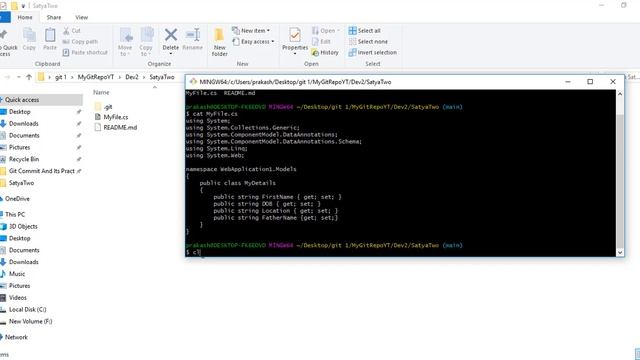Click the terminal scrollbar down arrow
Image resolution: width=640 pixels, height=360 pixels.
click(x=620, y=253)
